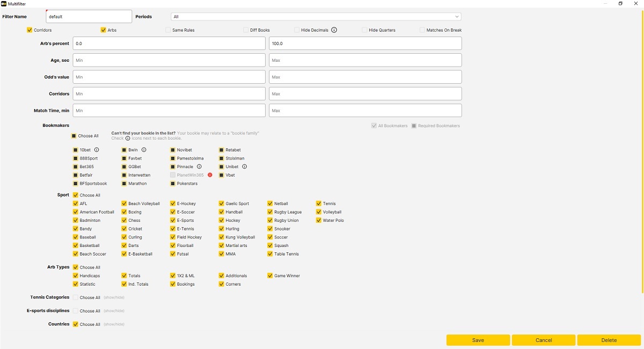Screen dimensions: 644x349
Task: Show the E-sports disciplines list
Action: [114, 311]
